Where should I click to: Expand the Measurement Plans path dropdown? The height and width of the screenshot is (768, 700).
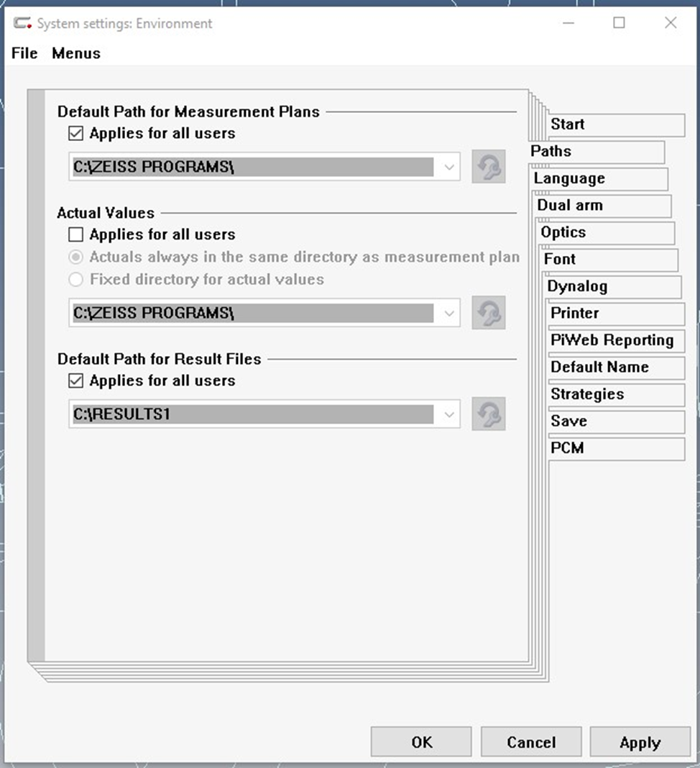(449, 167)
